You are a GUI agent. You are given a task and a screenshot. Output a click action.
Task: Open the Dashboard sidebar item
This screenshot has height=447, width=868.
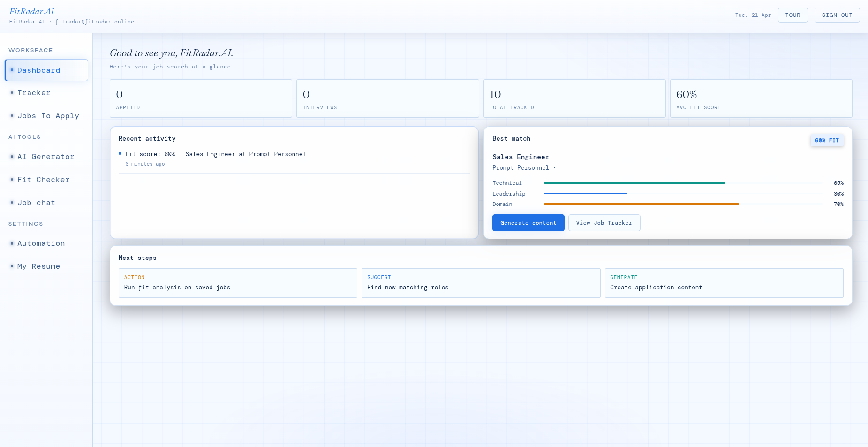[46, 70]
